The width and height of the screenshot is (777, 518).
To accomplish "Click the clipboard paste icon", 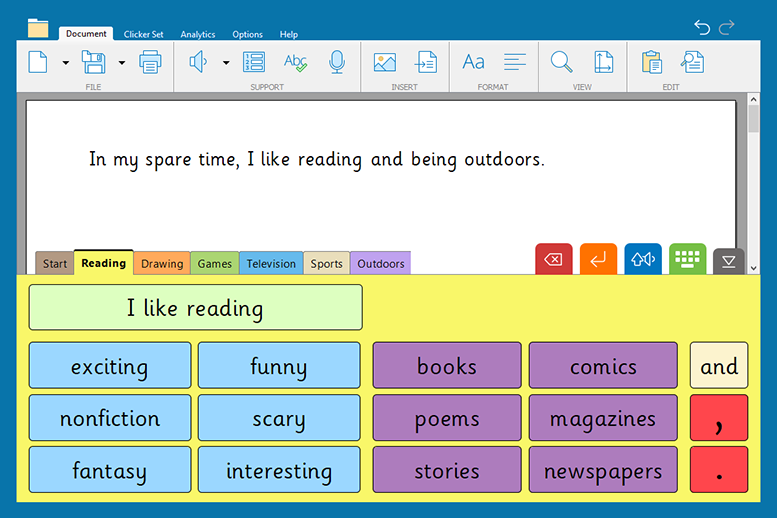I will 652,63.
